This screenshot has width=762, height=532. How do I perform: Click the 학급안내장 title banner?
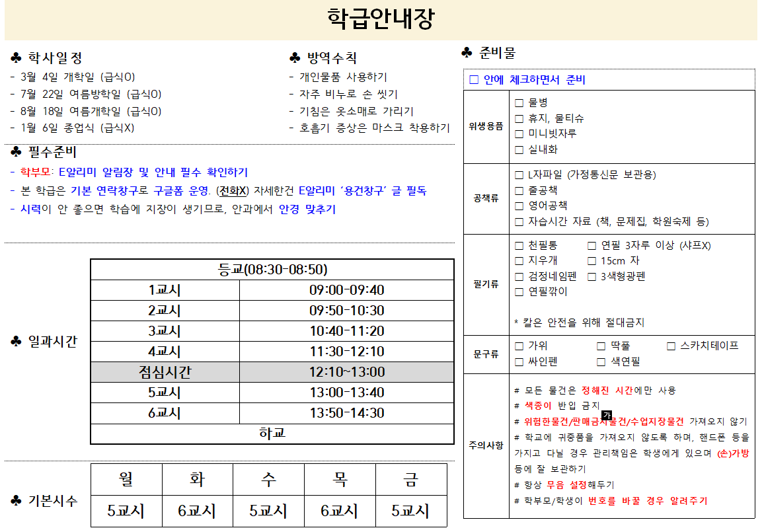381,20
